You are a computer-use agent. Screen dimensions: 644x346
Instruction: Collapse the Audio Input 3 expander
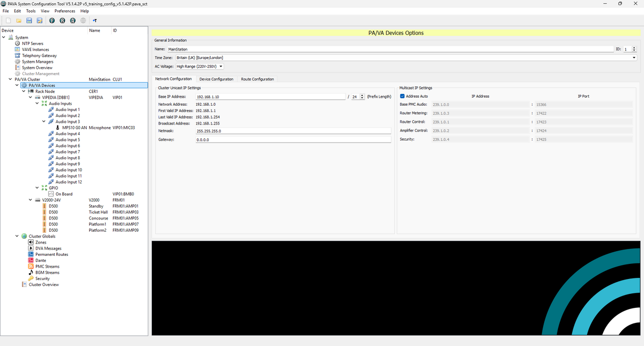point(44,122)
